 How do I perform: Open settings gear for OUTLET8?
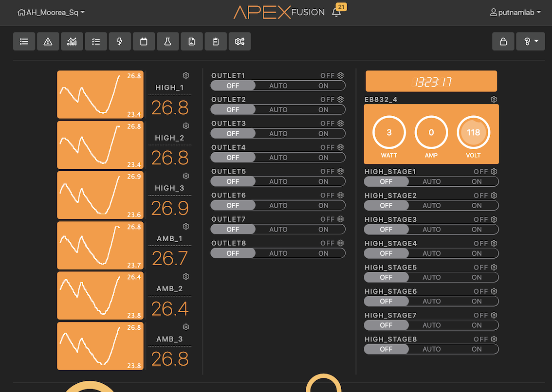(x=340, y=243)
